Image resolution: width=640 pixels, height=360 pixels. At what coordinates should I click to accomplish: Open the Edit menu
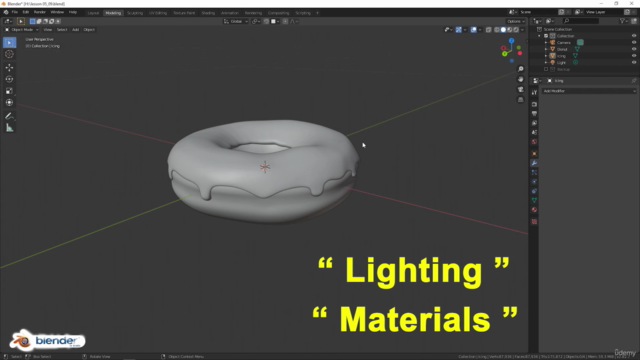[x=26, y=12]
